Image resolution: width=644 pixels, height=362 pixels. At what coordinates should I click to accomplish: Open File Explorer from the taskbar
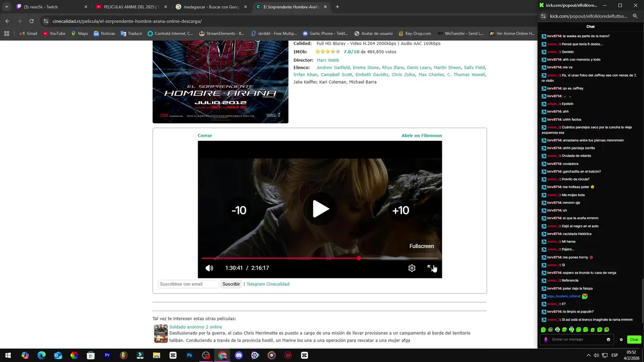(156, 355)
